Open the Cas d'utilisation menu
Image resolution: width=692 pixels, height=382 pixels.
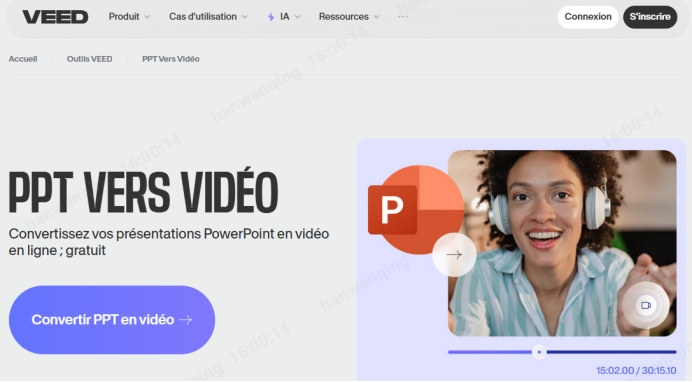coord(208,17)
